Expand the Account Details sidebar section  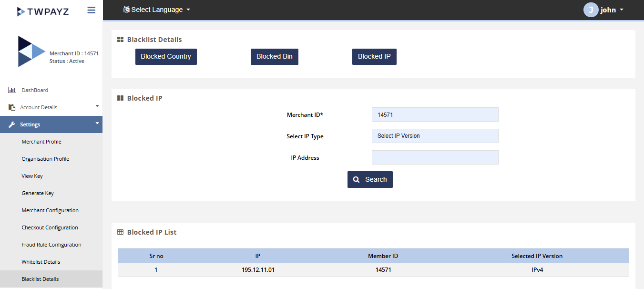(97, 106)
